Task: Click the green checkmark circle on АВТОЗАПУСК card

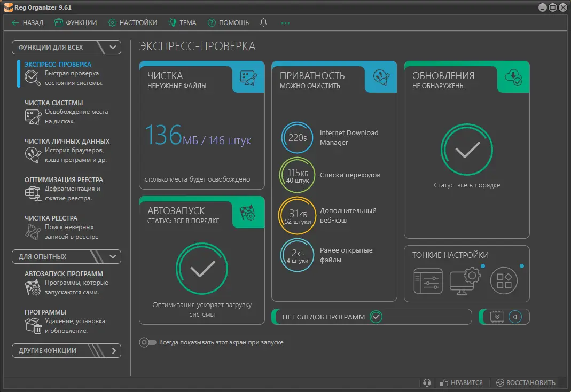Action: click(x=202, y=269)
